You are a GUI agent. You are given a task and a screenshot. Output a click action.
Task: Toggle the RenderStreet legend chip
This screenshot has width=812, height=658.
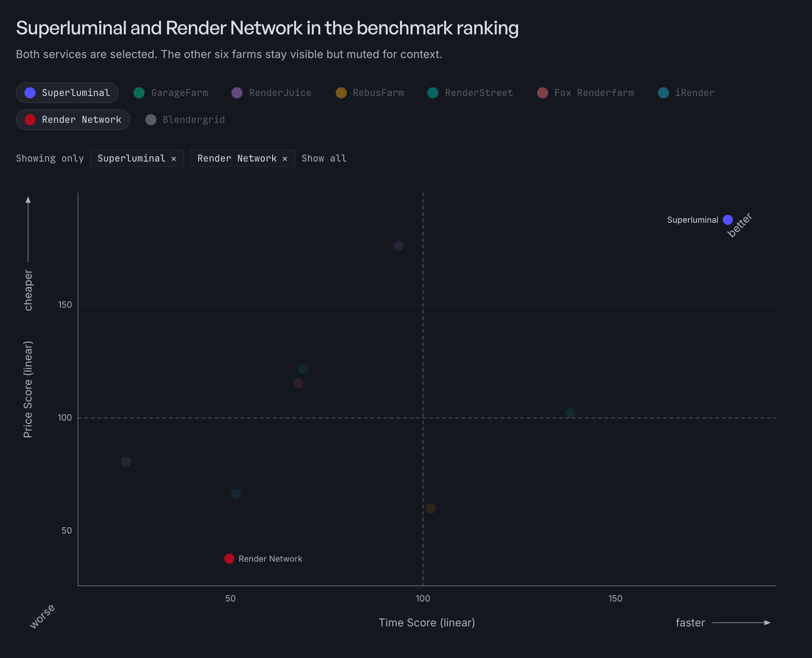(470, 93)
